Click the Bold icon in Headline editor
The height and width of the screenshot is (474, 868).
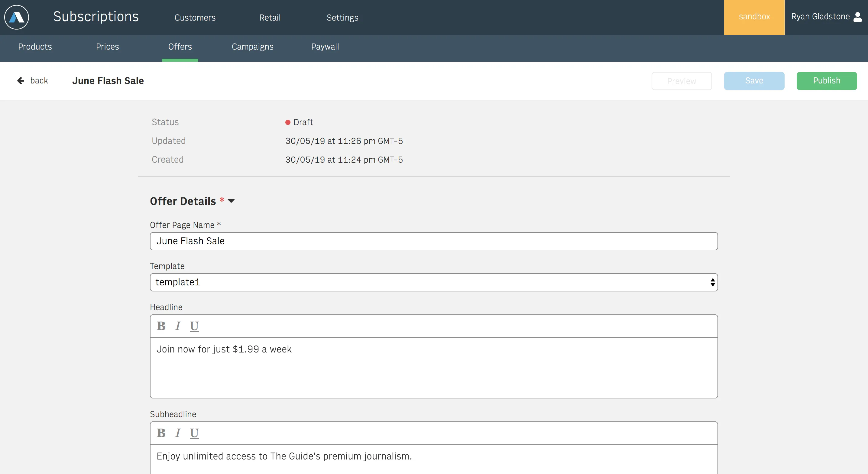pos(161,326)
